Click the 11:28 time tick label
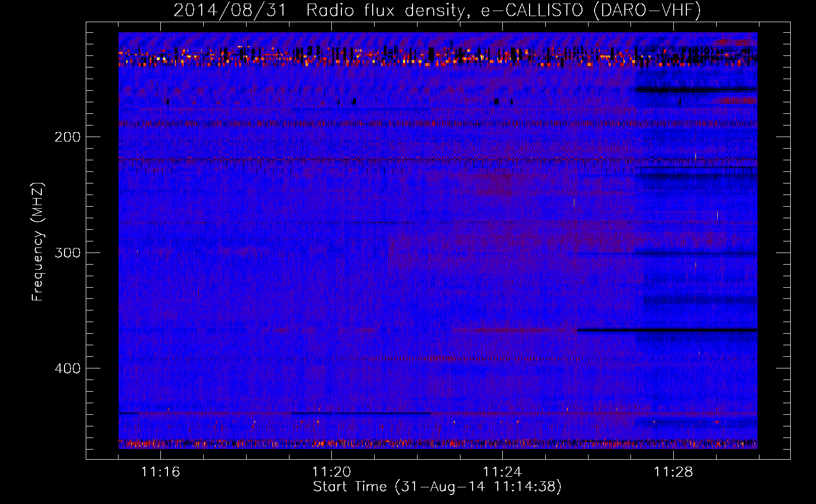The image size is (816, 504). click(x=673, y=472)
